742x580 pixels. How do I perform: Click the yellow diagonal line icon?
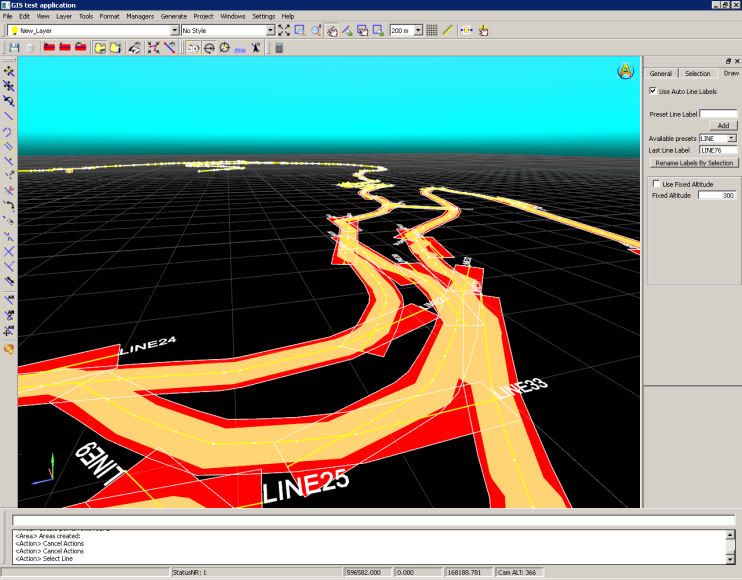point(448,31)
